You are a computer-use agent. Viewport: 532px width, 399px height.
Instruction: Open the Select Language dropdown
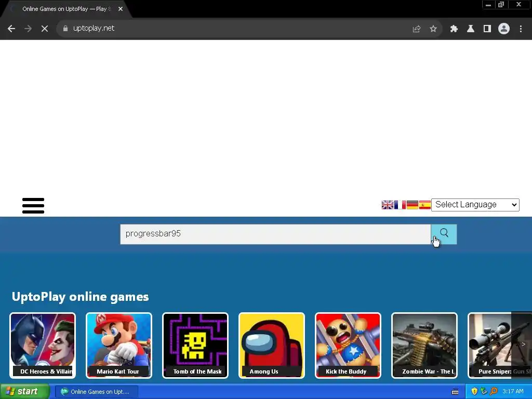(x=475, y=205)
